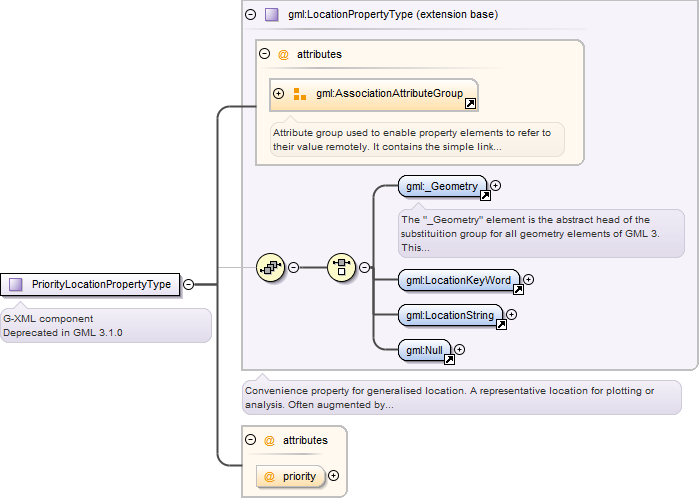Select the gml:LocationKeyWord element box

(x=459, y=280)
